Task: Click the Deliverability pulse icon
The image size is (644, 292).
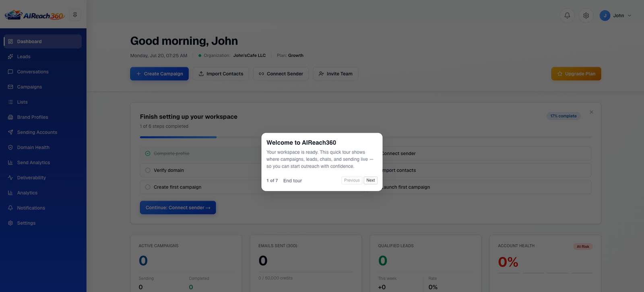Action: 10,178
